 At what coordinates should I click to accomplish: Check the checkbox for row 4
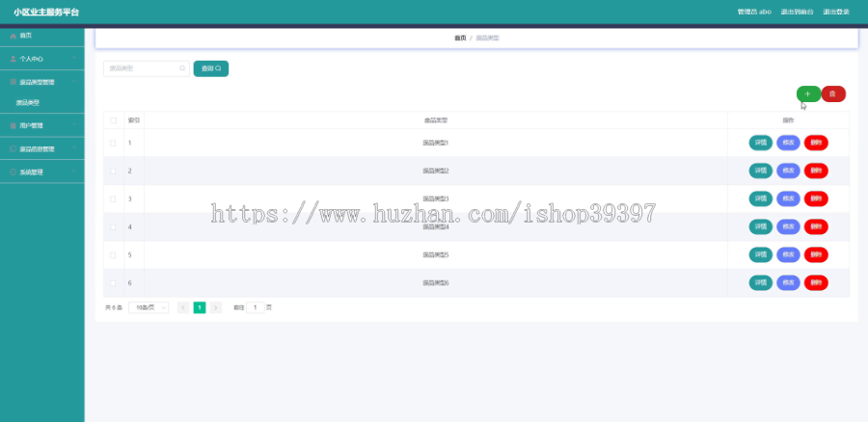(114, 226)
